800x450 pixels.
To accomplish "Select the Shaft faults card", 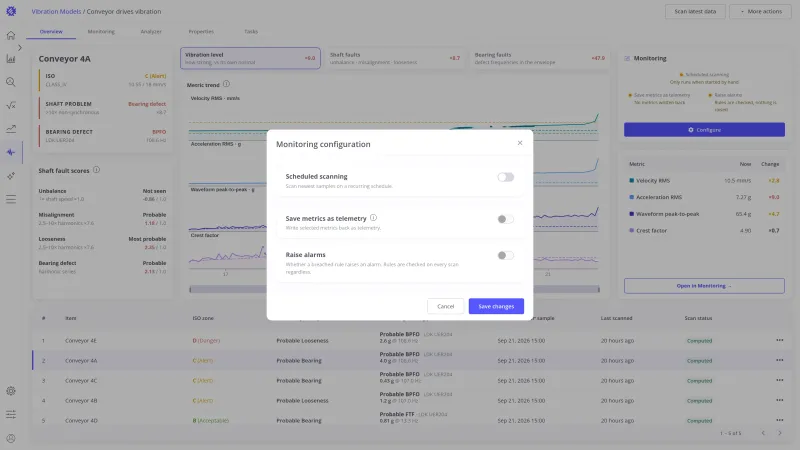I will 395,58.
